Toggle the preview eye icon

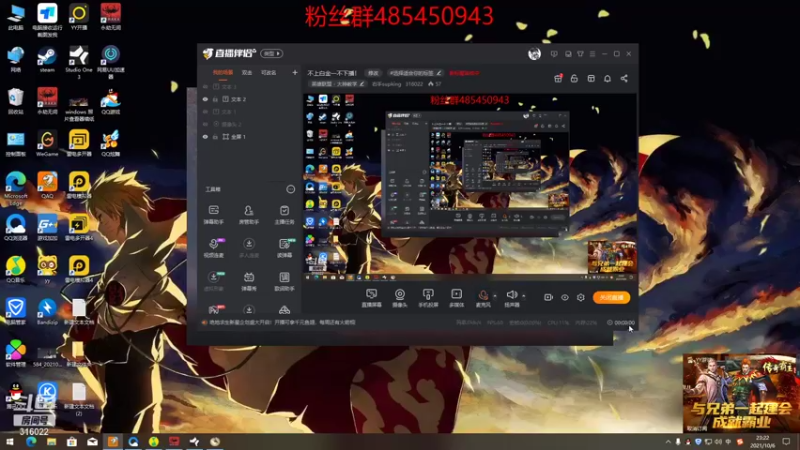[565, 297]
